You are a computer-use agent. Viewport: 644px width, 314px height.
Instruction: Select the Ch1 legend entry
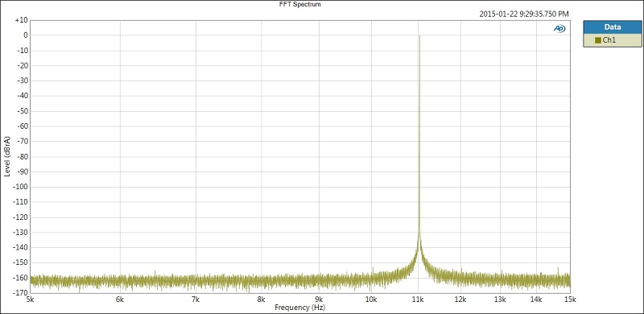[x=612, y=40]
